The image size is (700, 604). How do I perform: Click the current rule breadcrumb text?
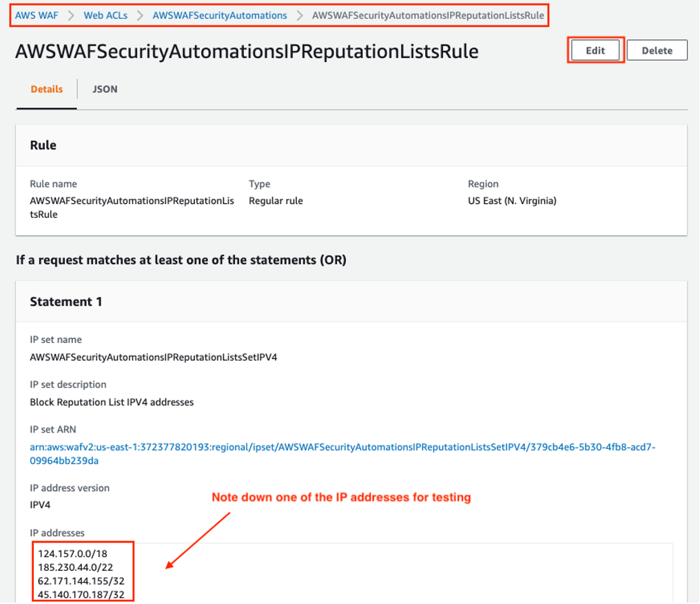click(428, 16)
